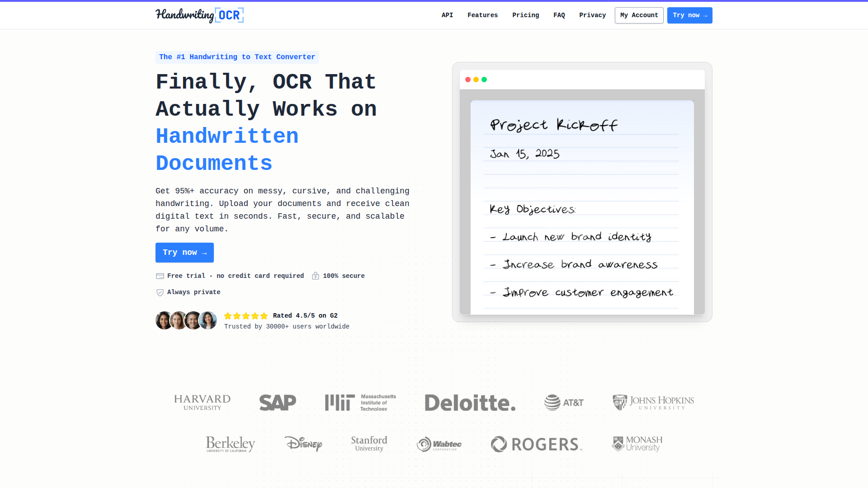Click the Harvard University logo
This screenshot has height=488, width=868.
tap(202, 402)
